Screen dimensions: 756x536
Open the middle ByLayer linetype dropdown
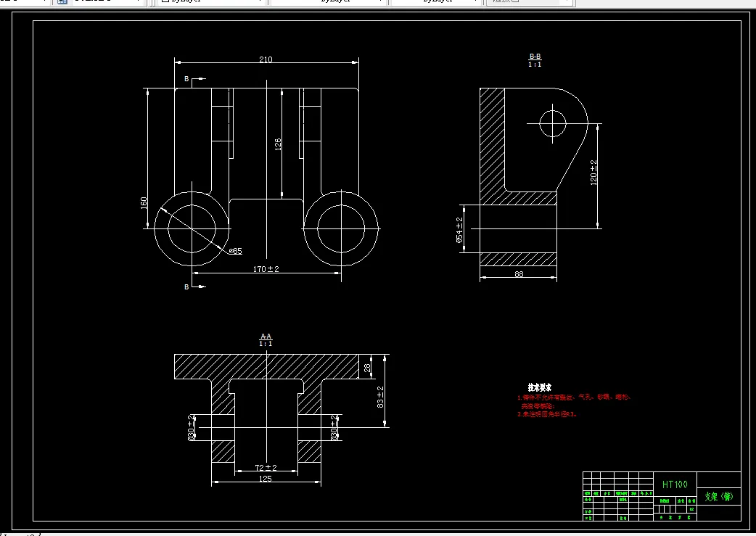tap(328, 2)
